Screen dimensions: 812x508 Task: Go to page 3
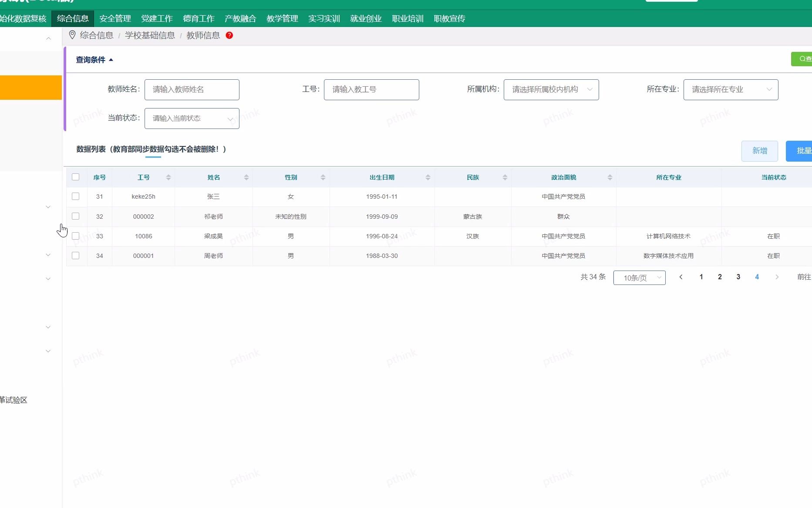pyautogui.click(x=738, y=277)
